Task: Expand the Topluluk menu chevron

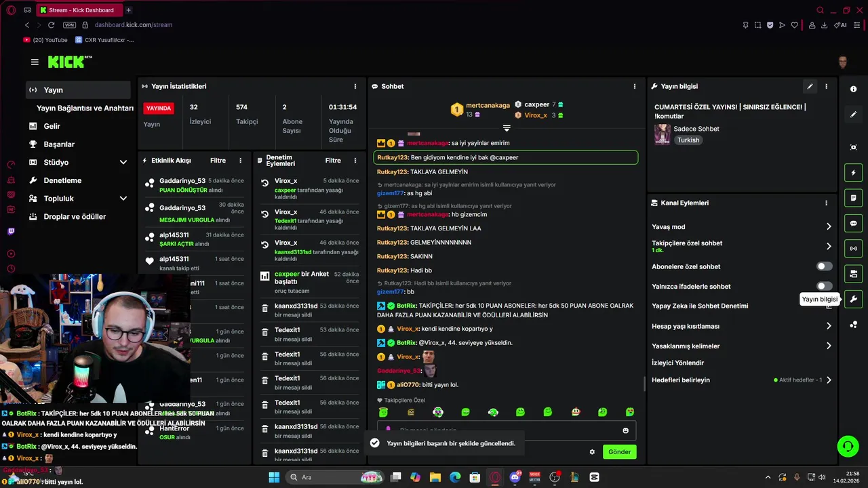Action: pyautogui.click(x=123, y=199)
